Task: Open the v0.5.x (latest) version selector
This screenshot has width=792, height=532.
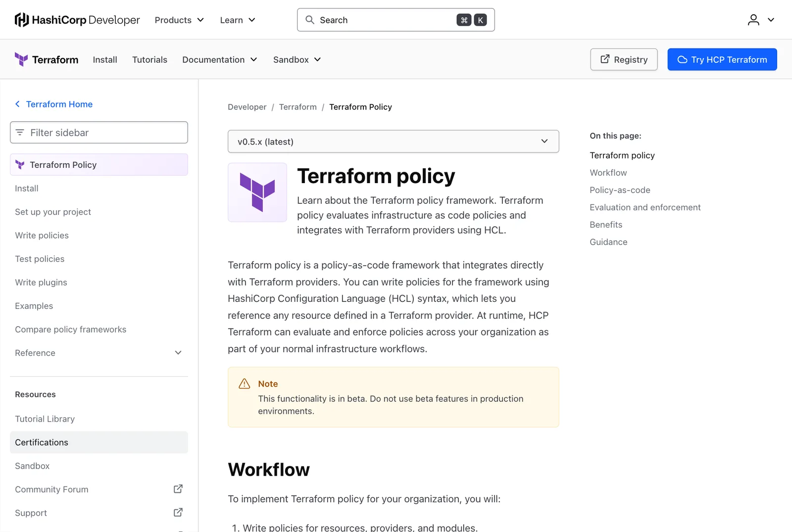Action: click(394, 142)
